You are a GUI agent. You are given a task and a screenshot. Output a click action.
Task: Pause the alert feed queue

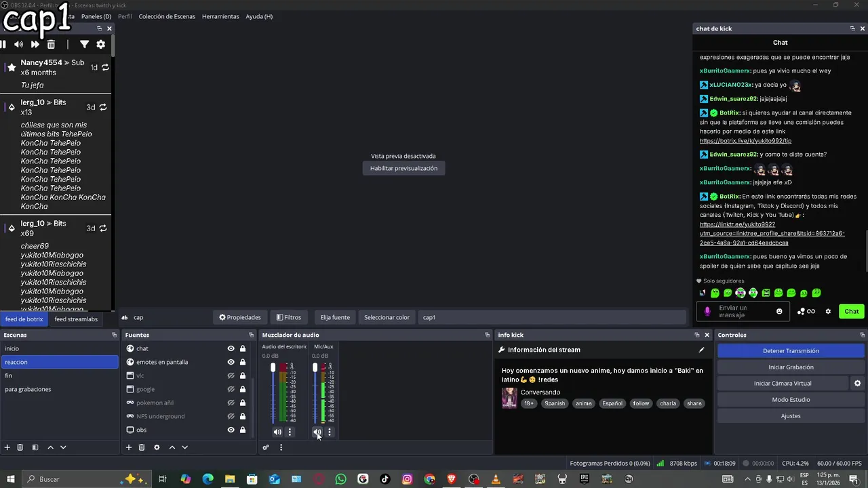click(3, 44)
